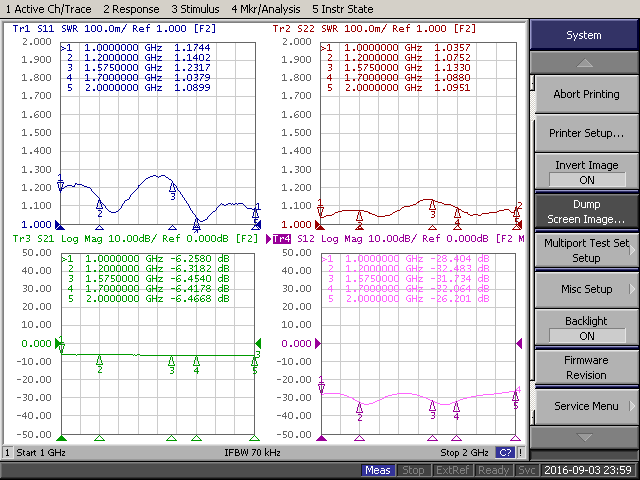
Task: Click Abort Printing softkey
Action: (586, 95)
